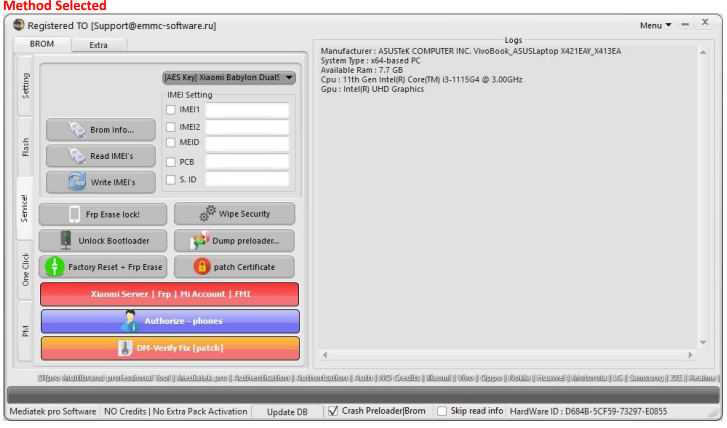This screenshot has height=428, width=727.
Task: Open the Setting vertical tab
Action: pos(25,85)
